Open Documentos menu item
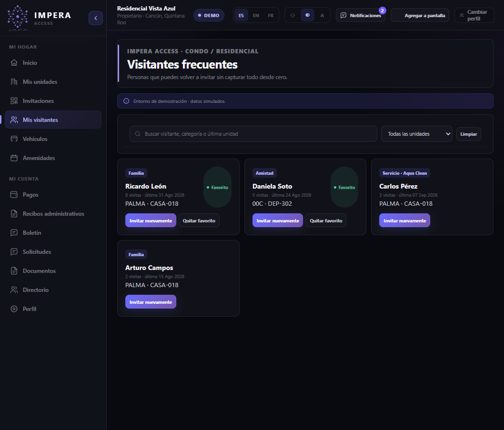Screen dimensions: 504x430 point(53,270)
